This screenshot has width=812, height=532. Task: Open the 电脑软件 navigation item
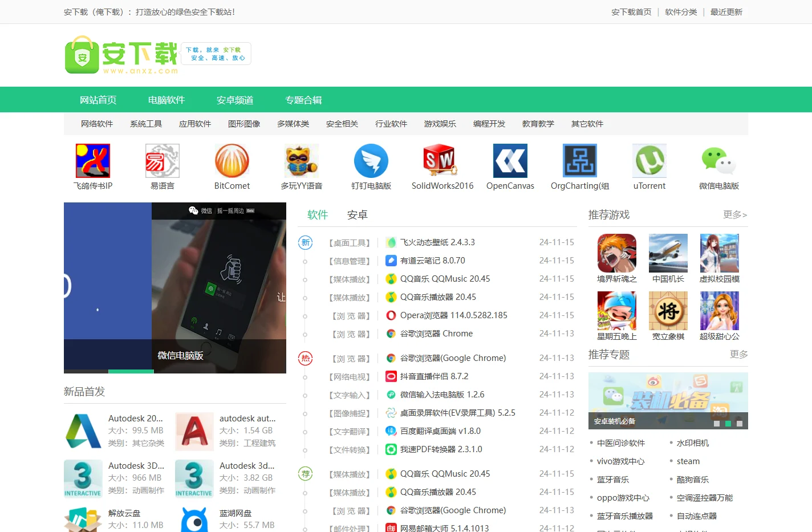[x=167, y=100]
